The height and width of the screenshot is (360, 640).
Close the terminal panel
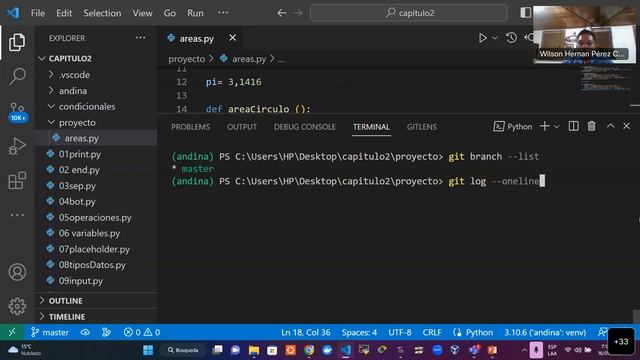coord(626,126)
